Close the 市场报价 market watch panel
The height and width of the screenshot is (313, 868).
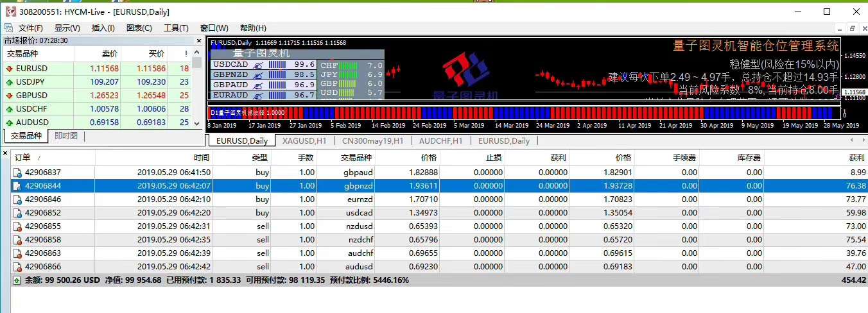[199, 40]
